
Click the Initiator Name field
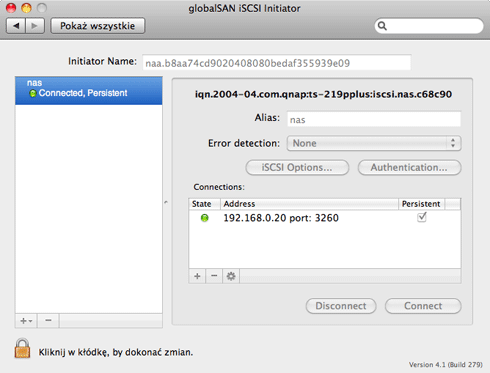pos(277,63)
